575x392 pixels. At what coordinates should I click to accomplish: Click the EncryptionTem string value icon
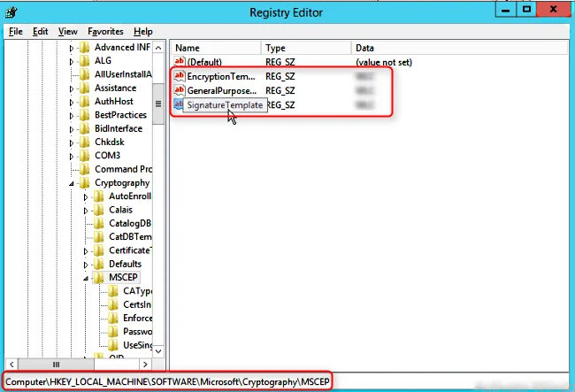180,76
